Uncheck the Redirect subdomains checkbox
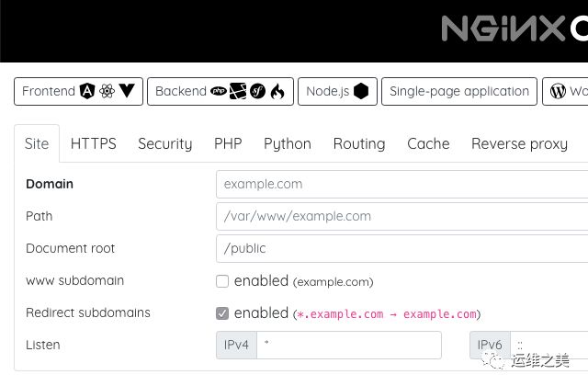The image size is (588, 386). (222, 313)
